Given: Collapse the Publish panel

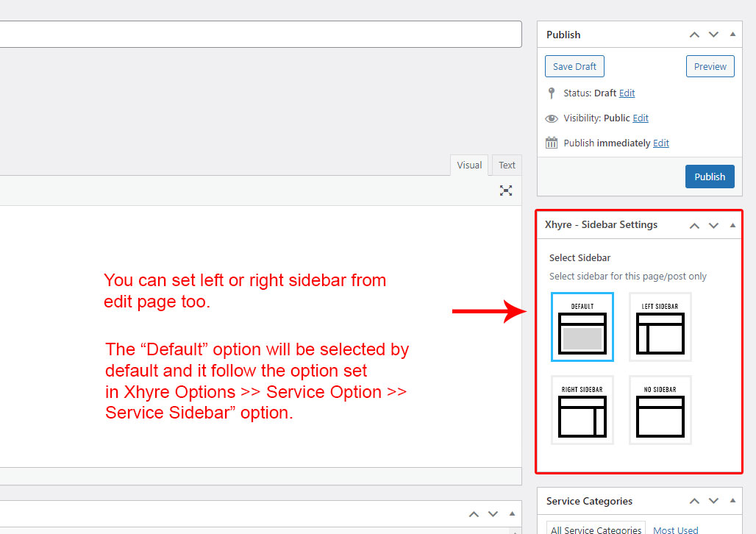Looking at the screenshot, I should (x=732, y=35).
